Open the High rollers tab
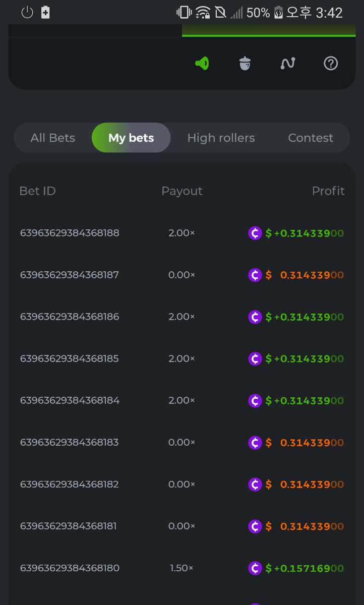 [221, 138]
